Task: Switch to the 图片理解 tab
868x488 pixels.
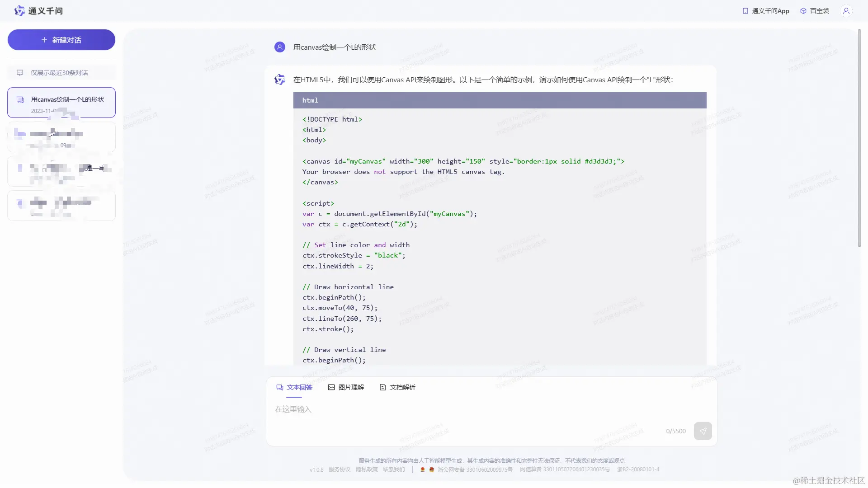Action: pyautogui.click(x=346, y=387)
